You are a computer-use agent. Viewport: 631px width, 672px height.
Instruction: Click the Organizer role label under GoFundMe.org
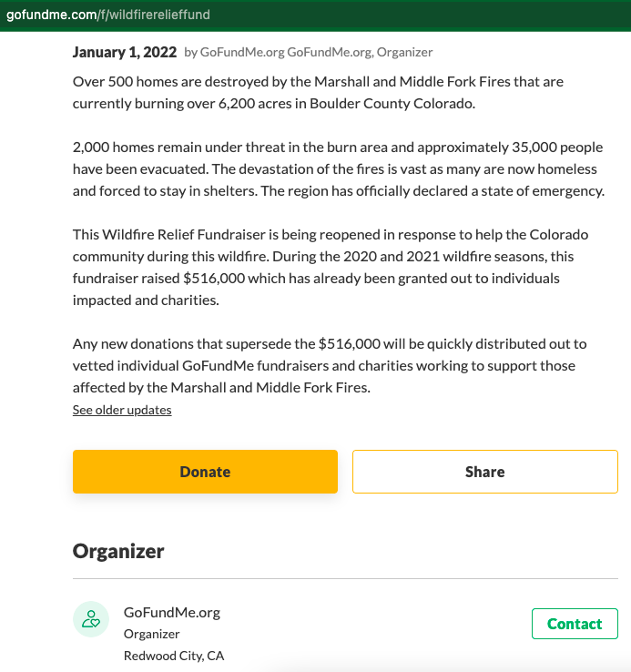[152, 634]
